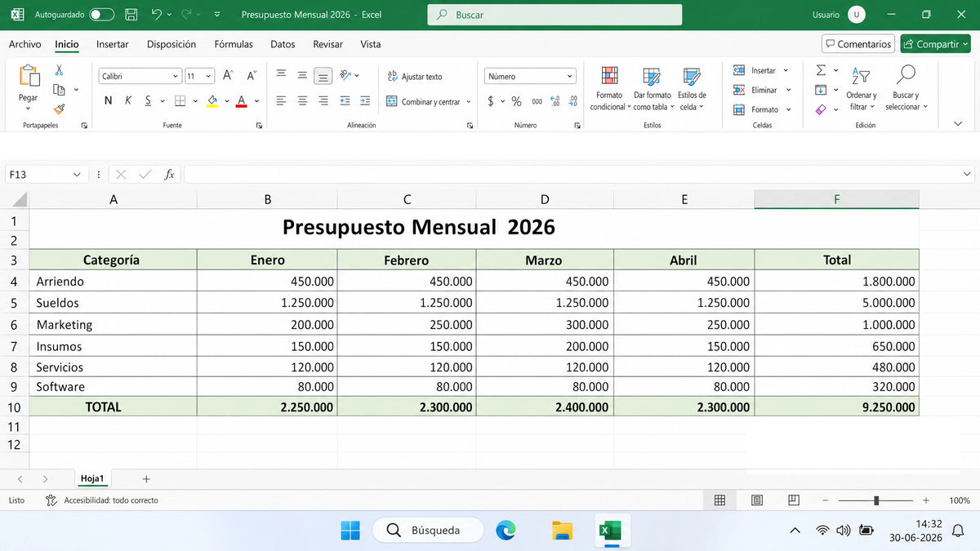This screenshot has width=980, height=551.
Task: Decrease indent in Alineación group
Action: coord(345,100)
